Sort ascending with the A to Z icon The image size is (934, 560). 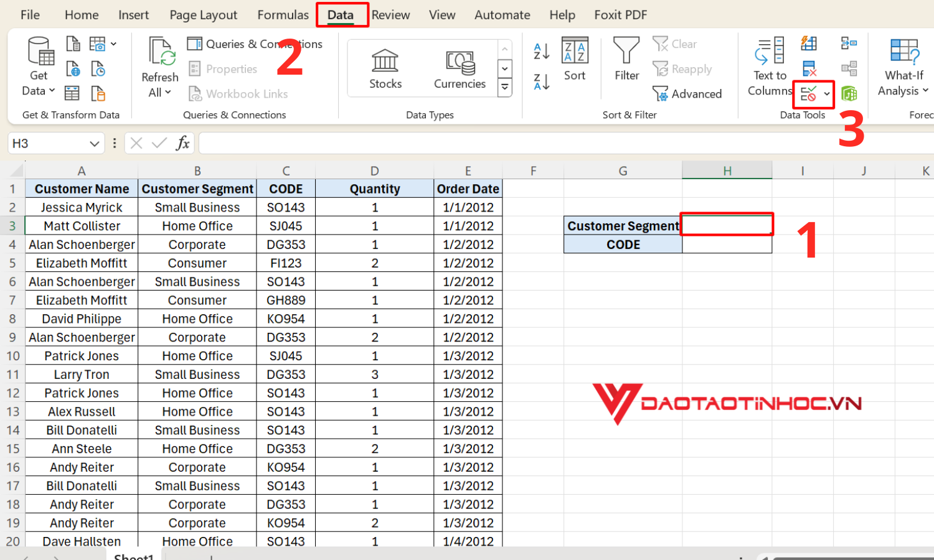point(541,52)
